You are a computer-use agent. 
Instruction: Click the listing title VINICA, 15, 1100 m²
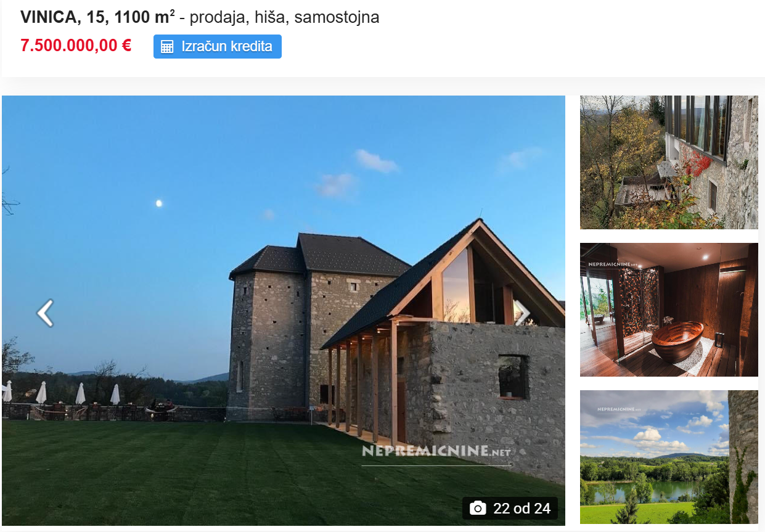pyautogui.click(x=97, y=17)
